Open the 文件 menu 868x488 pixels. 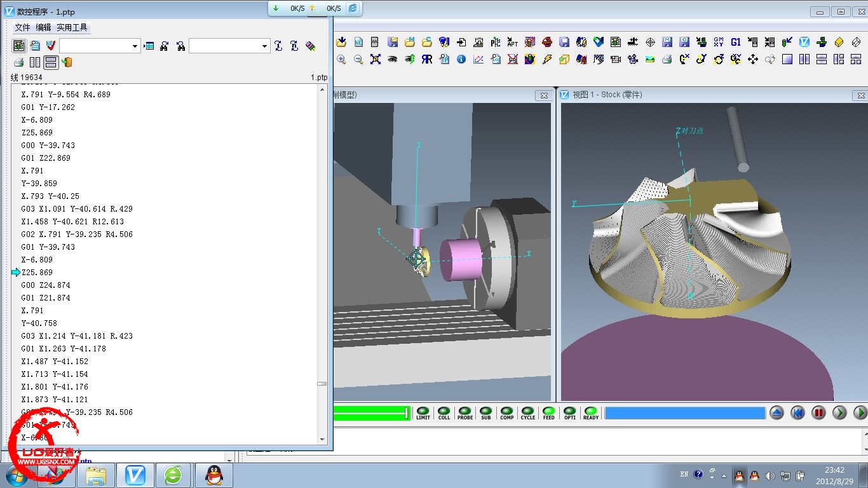(22, 27)
